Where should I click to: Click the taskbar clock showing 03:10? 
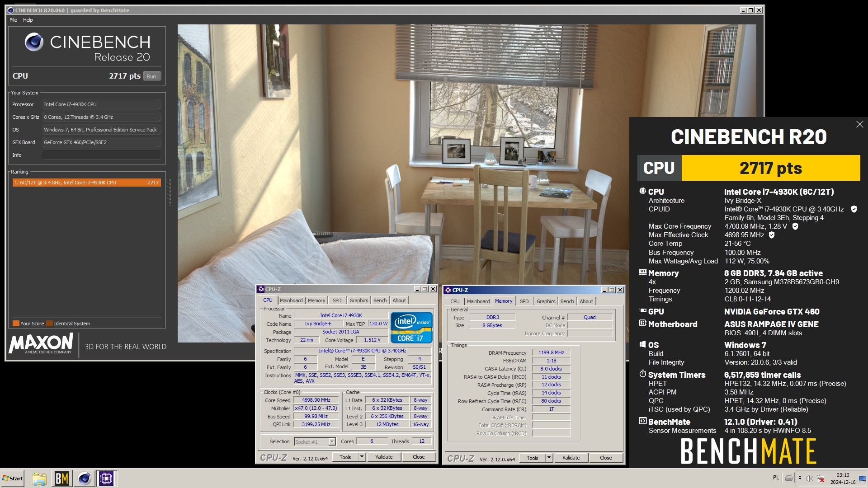coord(843,479)
